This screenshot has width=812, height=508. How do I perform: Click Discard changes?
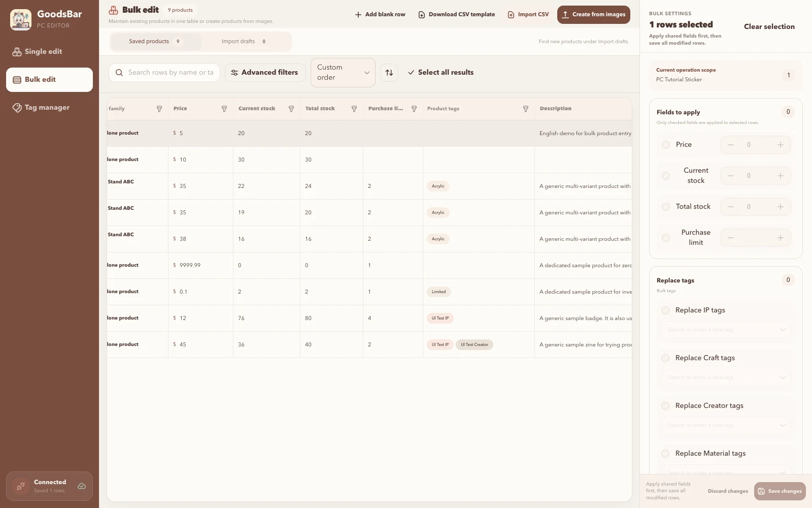[728, 491]
